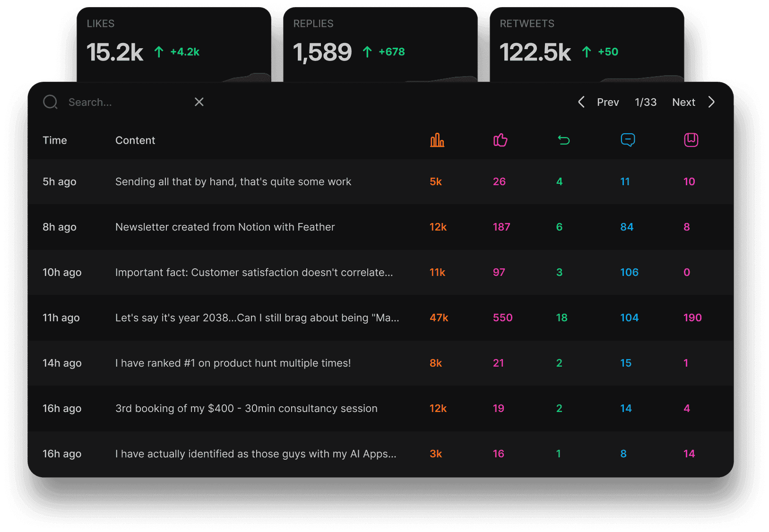769x532 pixels.
Task: Click the 21 likes value
Action: coord(498,363)
